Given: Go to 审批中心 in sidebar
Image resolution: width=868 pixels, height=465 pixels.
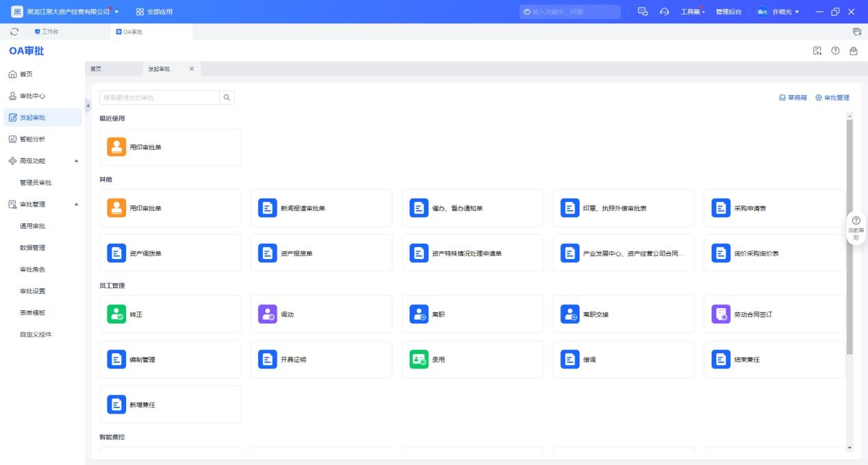Looking at the screenshot, I should point(32,96).
